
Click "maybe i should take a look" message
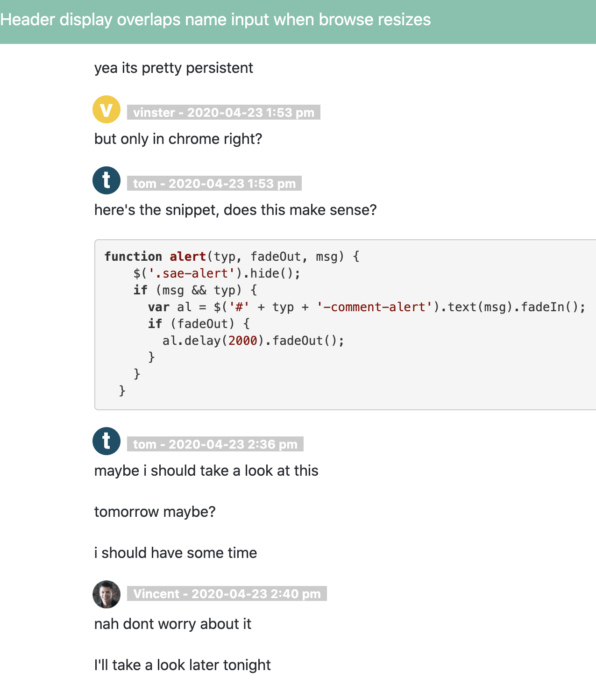pos(206,471)
